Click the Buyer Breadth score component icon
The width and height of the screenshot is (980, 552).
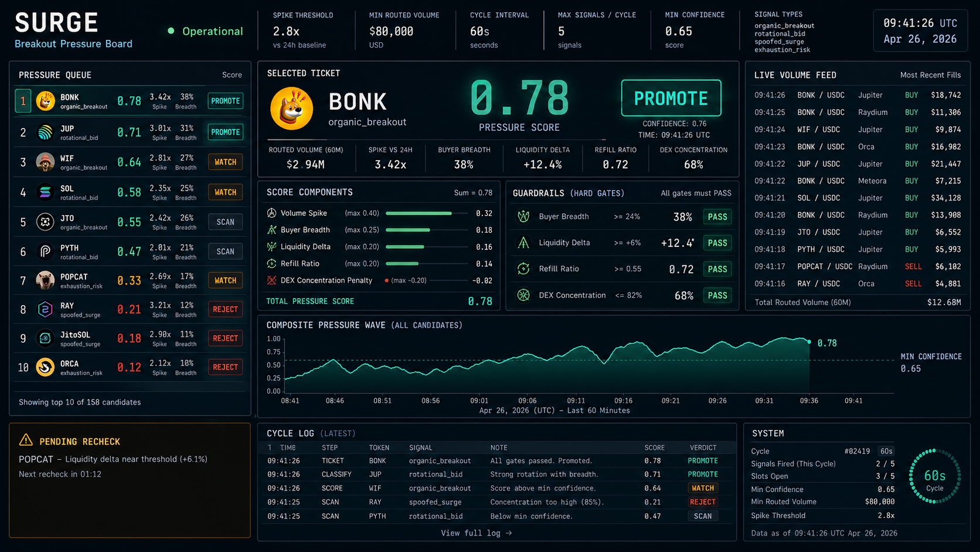[x=271, y=230]
